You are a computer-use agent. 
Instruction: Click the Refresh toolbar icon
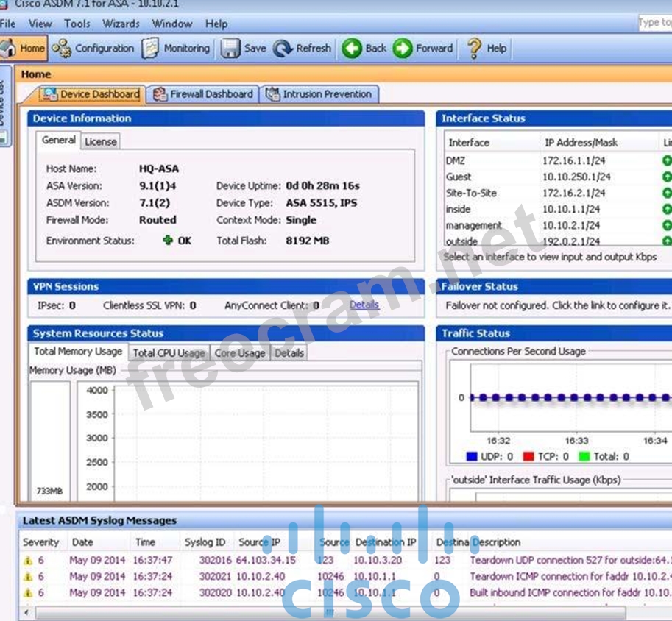(283, 49)
